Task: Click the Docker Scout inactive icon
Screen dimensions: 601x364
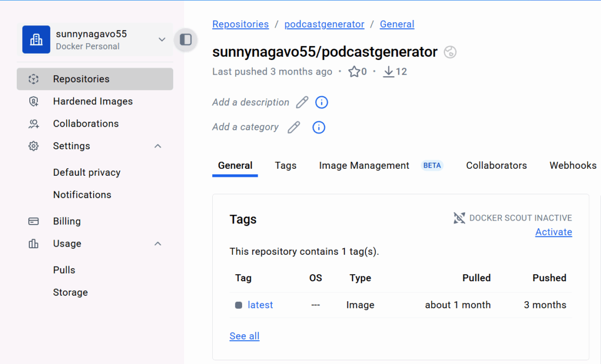Action: coord(459,218)
